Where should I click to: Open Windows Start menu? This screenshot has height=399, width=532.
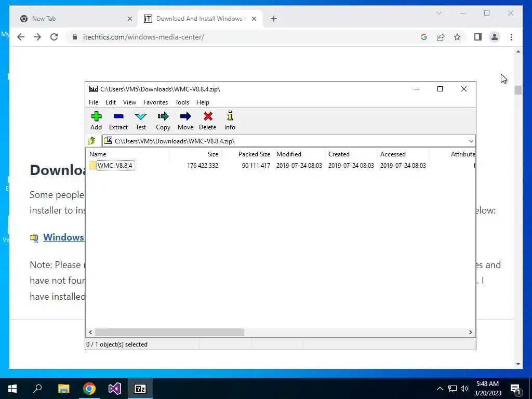[x=12, y=389]
